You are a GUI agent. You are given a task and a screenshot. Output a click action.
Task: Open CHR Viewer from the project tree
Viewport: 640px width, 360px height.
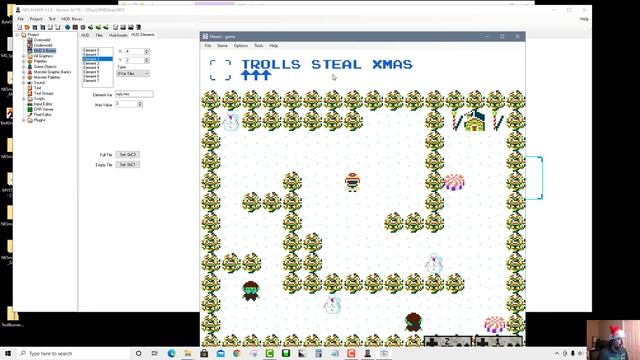(43, 109)
